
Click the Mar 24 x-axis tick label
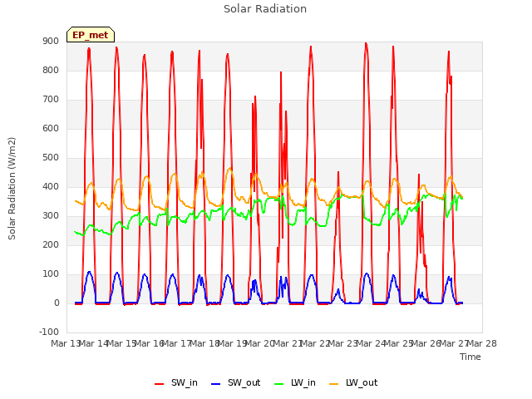click(371, 344)
